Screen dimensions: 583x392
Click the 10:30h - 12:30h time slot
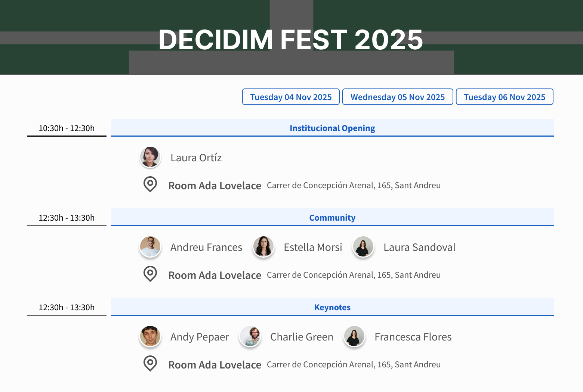click(67, 128)
